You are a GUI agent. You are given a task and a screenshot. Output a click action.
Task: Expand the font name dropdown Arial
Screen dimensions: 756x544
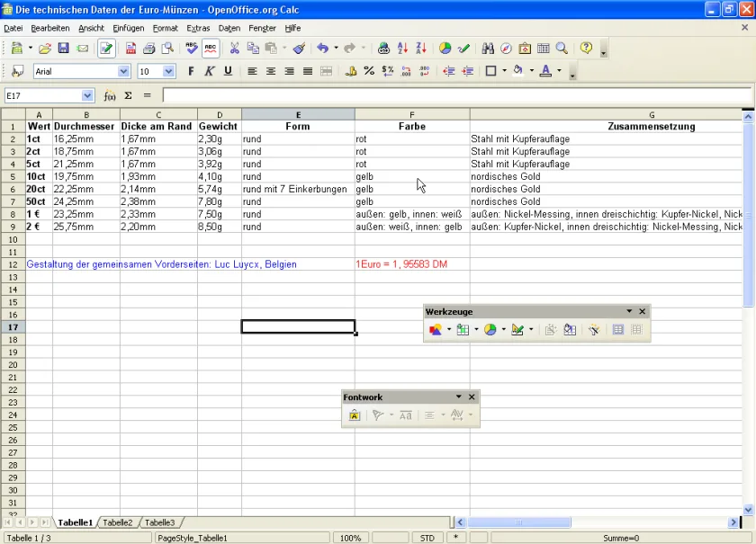click(x=123, y=71)
